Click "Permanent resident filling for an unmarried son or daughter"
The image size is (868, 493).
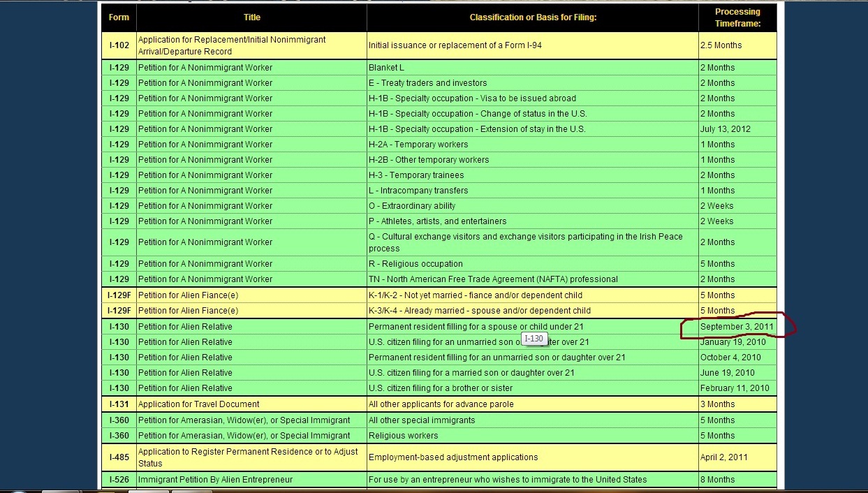[497, 358]
